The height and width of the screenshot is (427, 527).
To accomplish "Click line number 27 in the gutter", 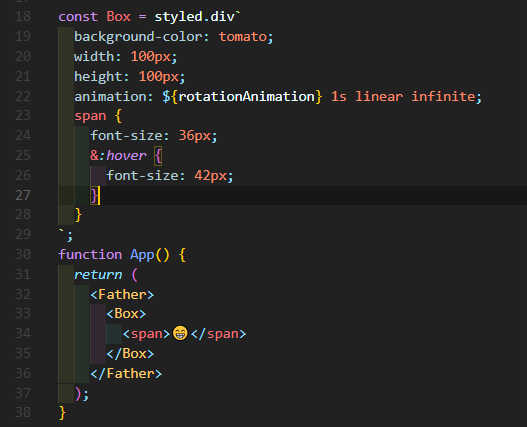I will click(x=23, y=195).
